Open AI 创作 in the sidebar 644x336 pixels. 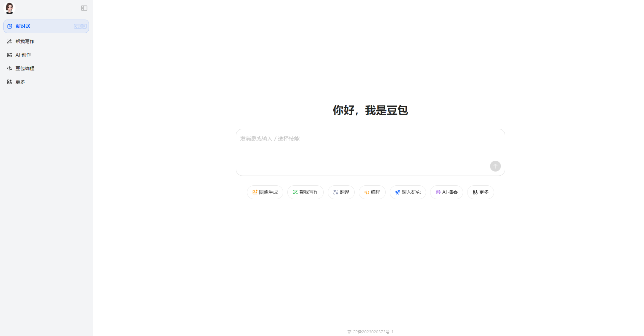[x=23, y=55]
